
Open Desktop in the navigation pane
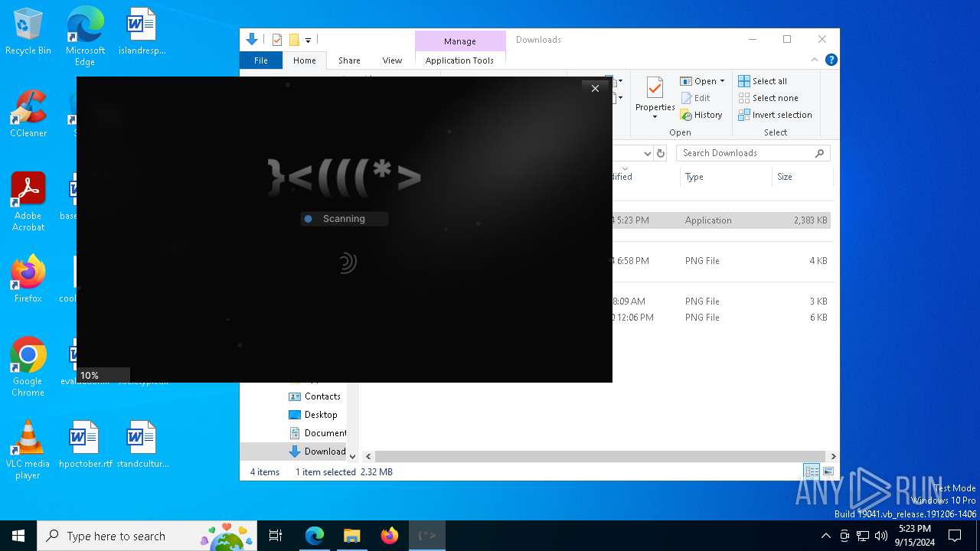point(312,415)
